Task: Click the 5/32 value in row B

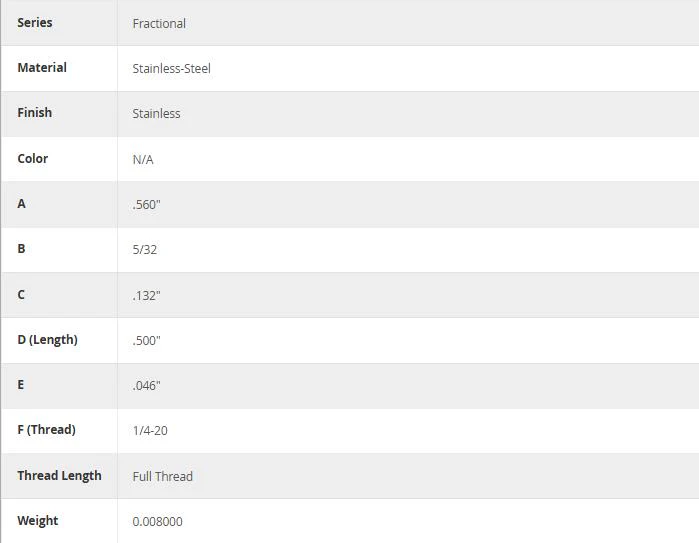Action: coord(145,250)
